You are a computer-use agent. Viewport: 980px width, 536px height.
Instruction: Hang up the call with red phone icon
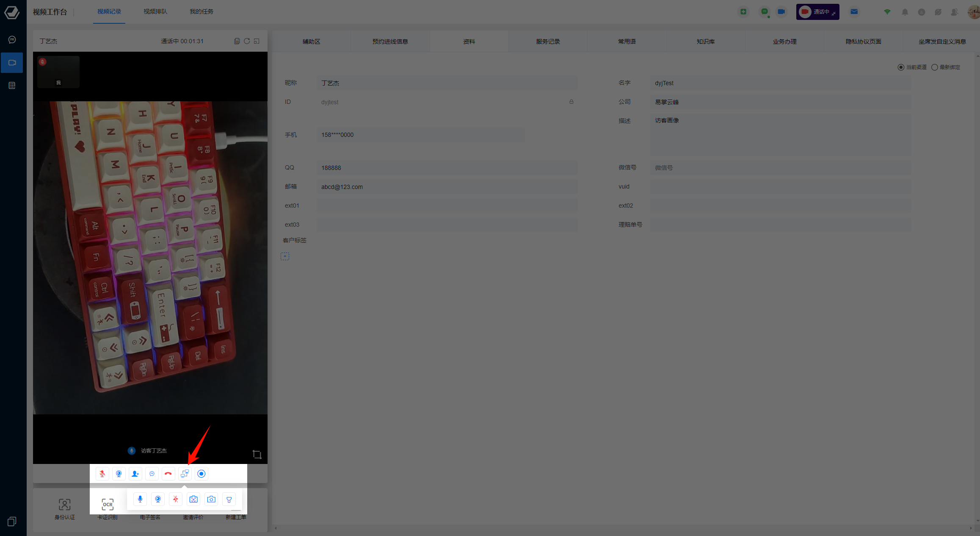point(168,474)
